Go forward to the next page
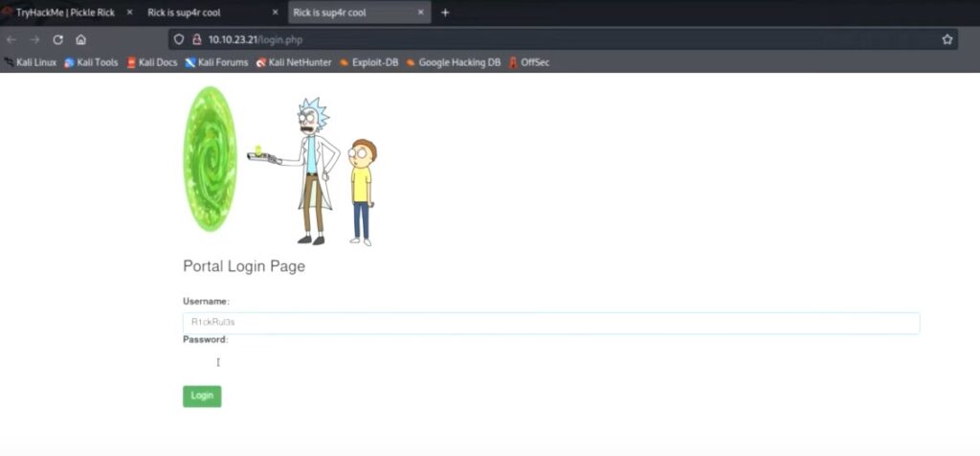980x456 pixels. click(34, 39)
